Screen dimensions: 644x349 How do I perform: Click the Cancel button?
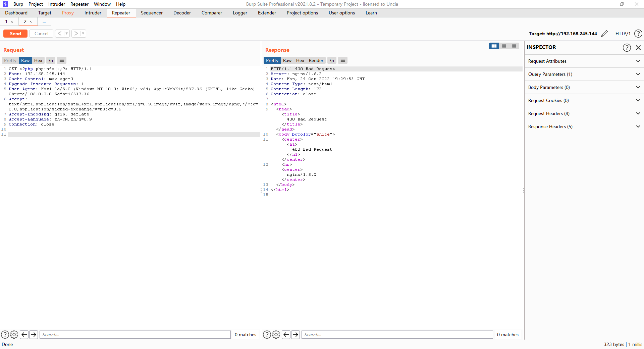point(41,34)
